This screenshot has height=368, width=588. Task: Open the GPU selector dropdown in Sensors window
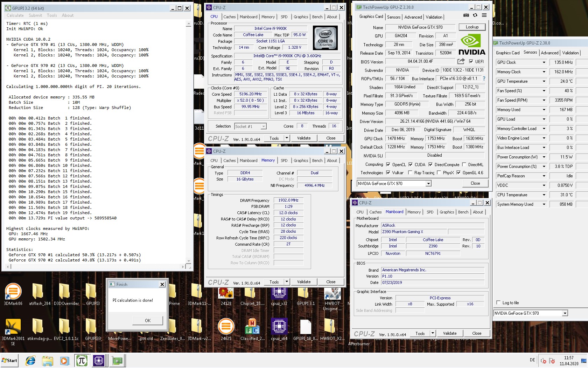click(x=565, y=313)
